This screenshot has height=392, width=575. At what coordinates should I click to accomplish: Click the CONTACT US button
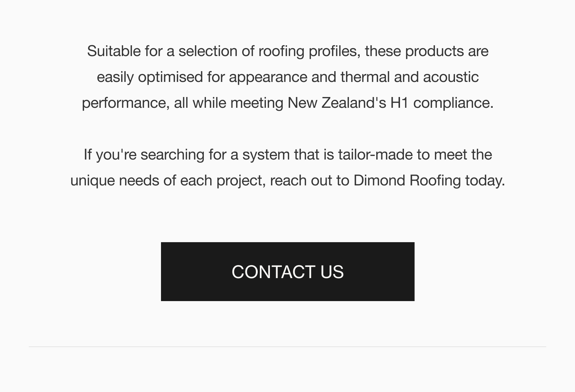287,272
